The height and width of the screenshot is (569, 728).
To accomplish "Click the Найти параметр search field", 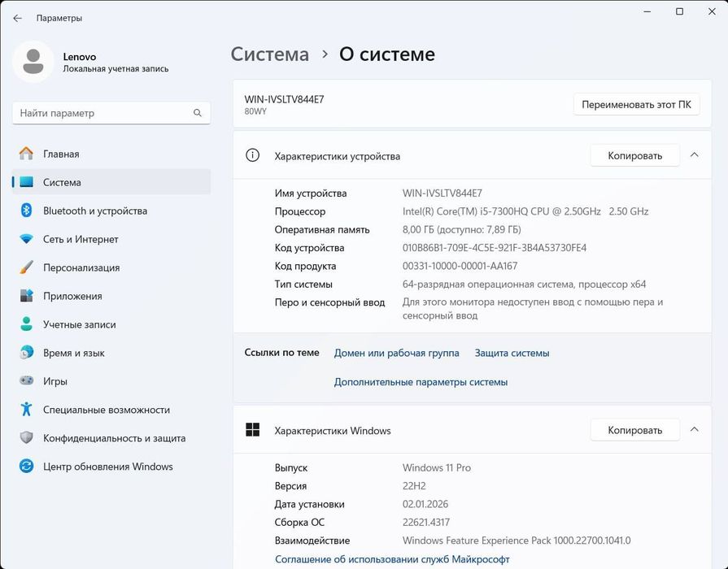I will 104,113.
